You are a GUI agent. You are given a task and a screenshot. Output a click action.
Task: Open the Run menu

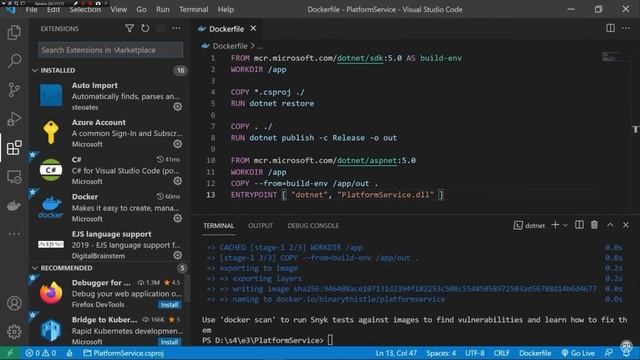point(162,9)
